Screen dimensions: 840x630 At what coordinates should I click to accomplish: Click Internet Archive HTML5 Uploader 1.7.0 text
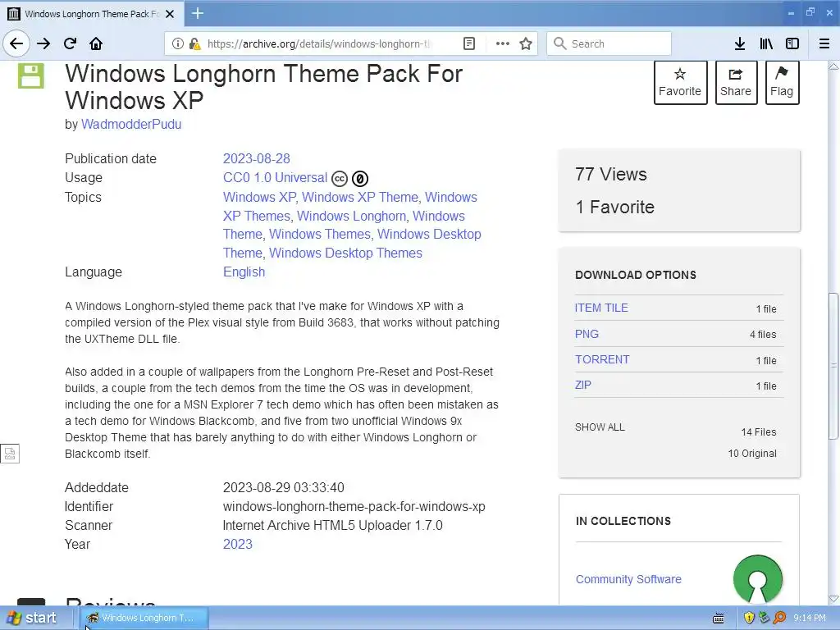[333, 525]
